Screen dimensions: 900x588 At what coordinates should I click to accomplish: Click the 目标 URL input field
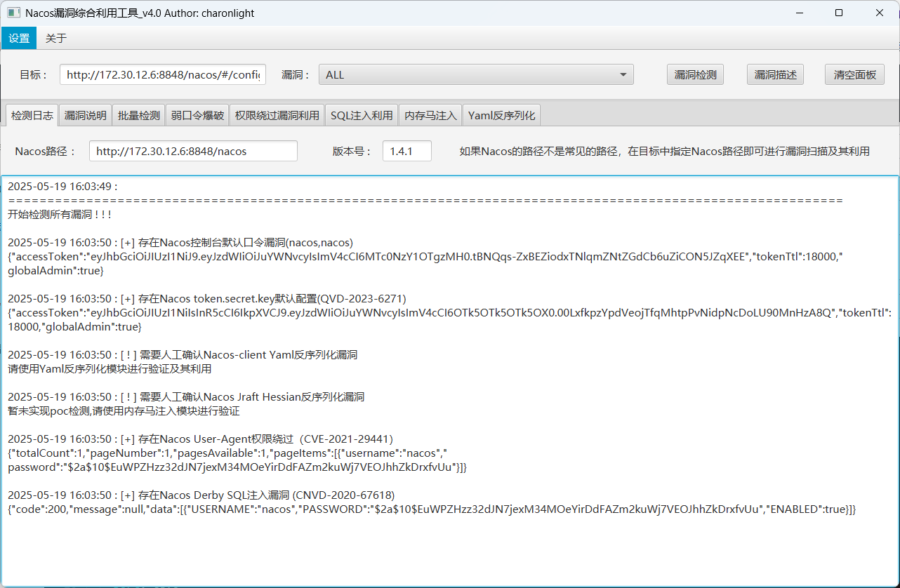coord(163,74)
